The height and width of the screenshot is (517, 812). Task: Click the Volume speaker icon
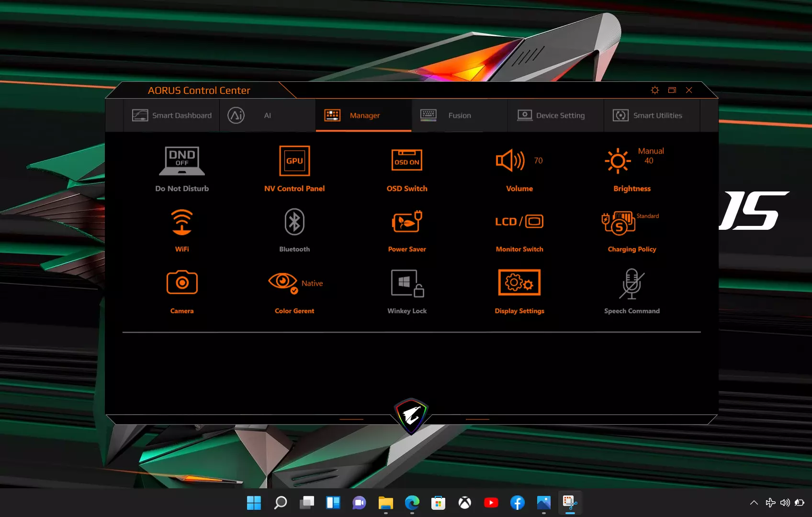click(x=510, y=161)
